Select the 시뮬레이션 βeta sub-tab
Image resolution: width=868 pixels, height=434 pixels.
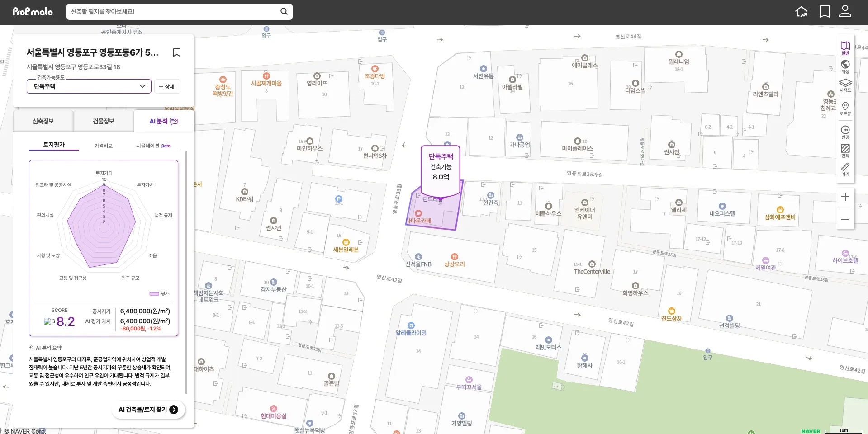point(153,146)
